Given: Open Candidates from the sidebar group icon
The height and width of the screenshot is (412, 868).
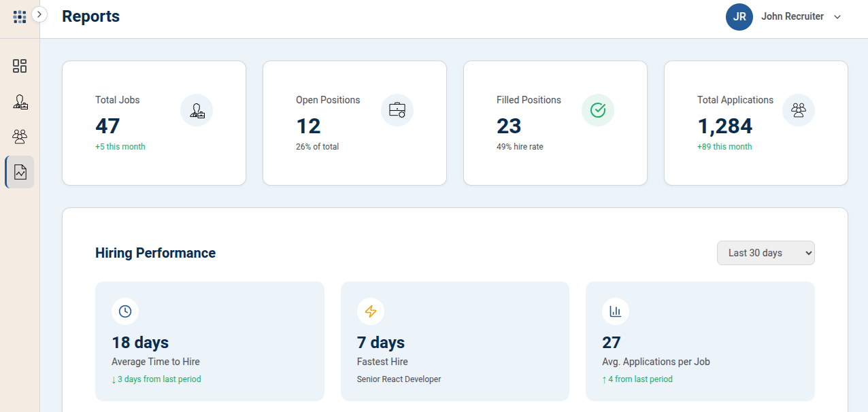Looking at the screenshot, I should (x=20, y=137).
